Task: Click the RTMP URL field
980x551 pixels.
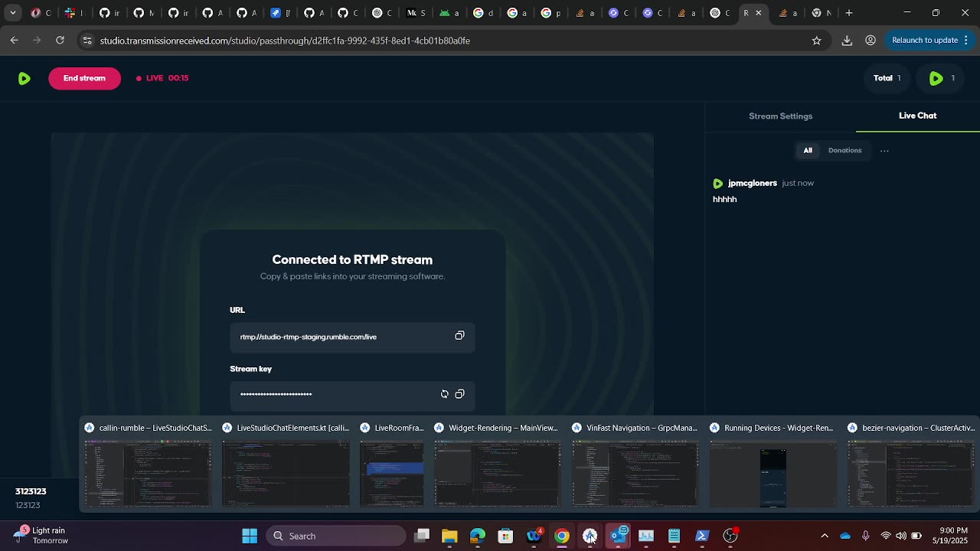Action: 352,337
